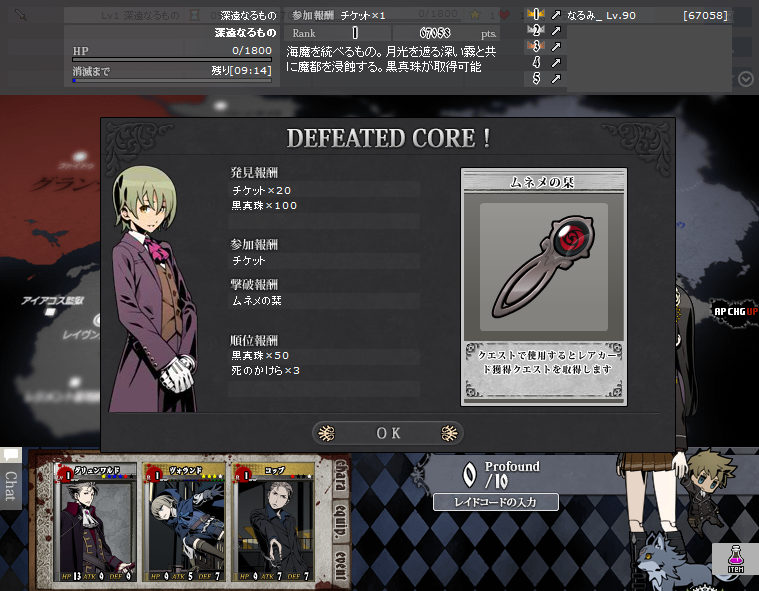Click the レイドコードの入力 button

pyautogui.click(x=496, y=502)
